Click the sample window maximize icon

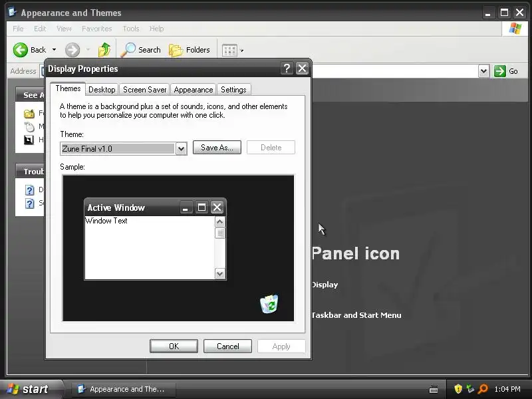[201, 207]
